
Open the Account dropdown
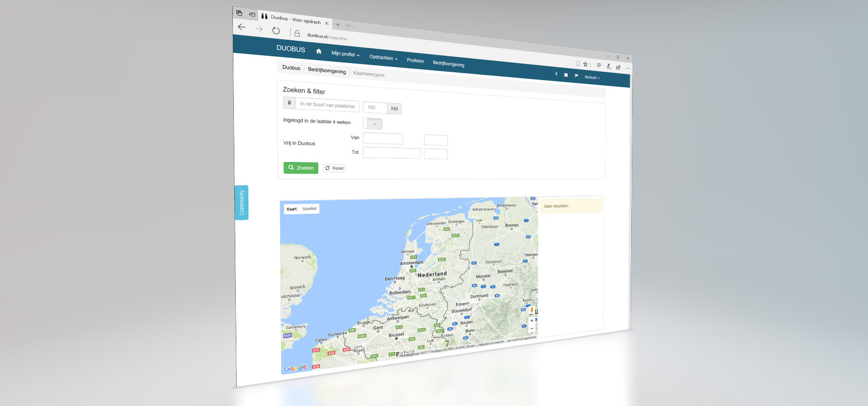point(592,77)
